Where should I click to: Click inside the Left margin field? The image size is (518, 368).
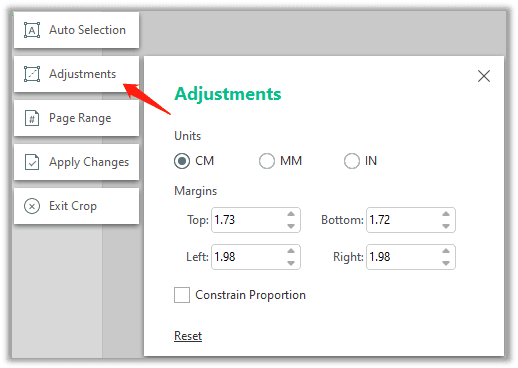[256, 257]
